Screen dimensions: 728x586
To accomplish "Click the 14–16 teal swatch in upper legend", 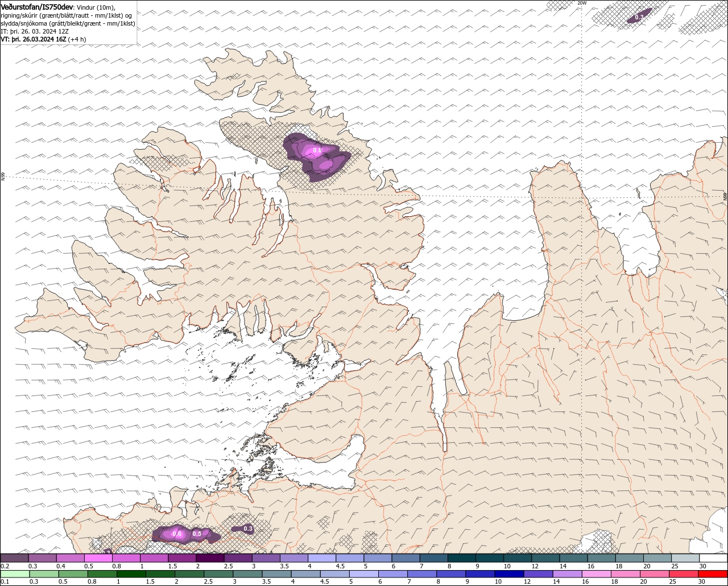I will 574,558.
